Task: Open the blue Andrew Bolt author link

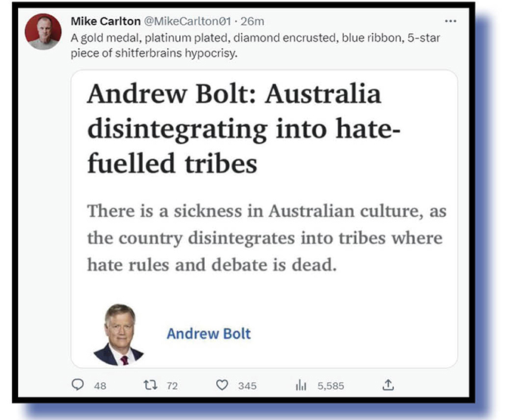Action: [x=209, y=334]
